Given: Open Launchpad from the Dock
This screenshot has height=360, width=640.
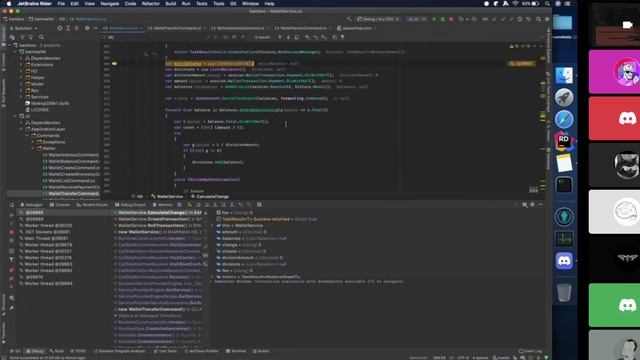Looking at the screenshot, I should [564, 98].
